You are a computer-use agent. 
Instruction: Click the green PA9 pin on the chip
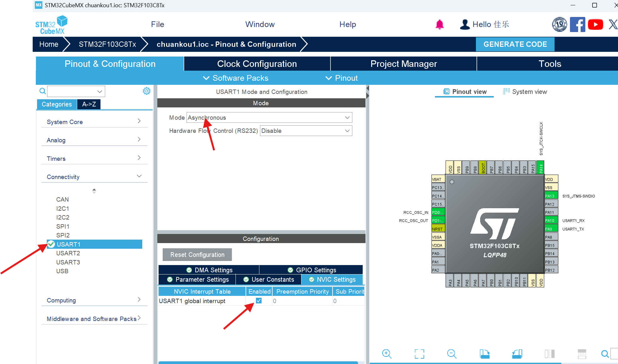[551, 229]
